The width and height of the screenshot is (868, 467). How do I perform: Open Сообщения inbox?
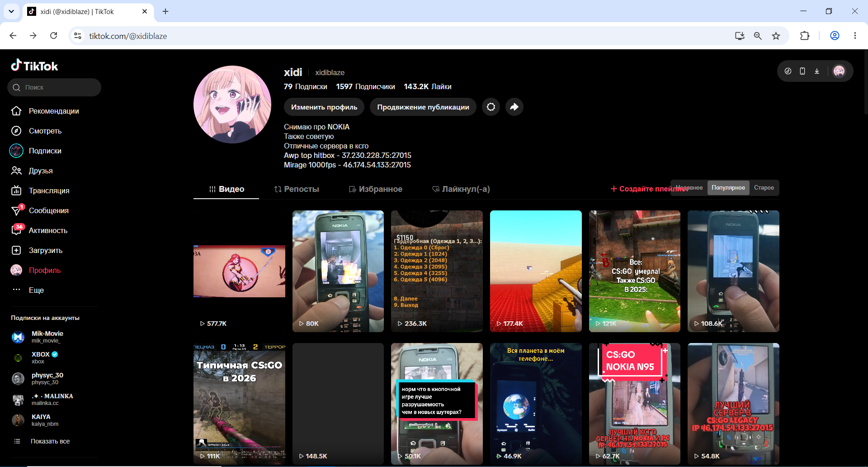pyautogui.click(x=40, y=210)
